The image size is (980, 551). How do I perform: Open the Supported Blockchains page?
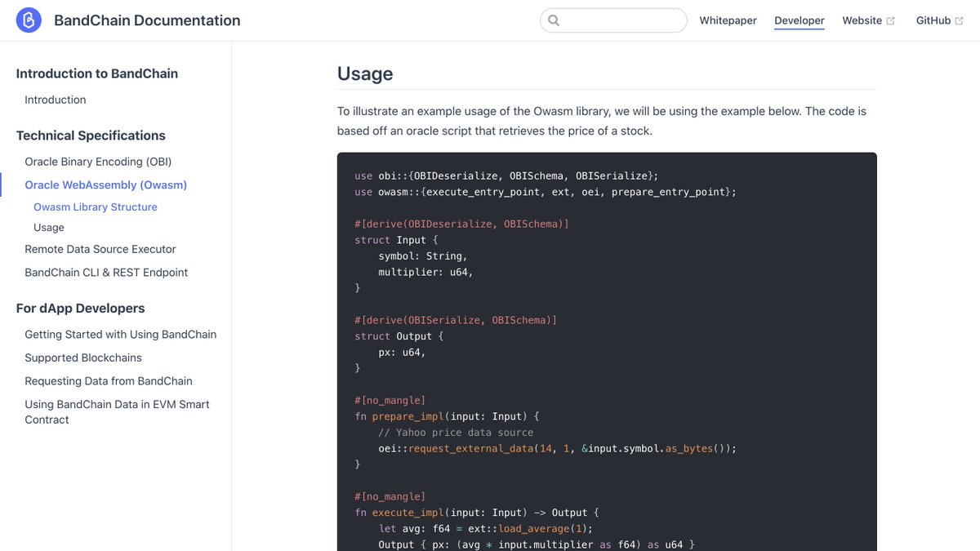point(83,358)
